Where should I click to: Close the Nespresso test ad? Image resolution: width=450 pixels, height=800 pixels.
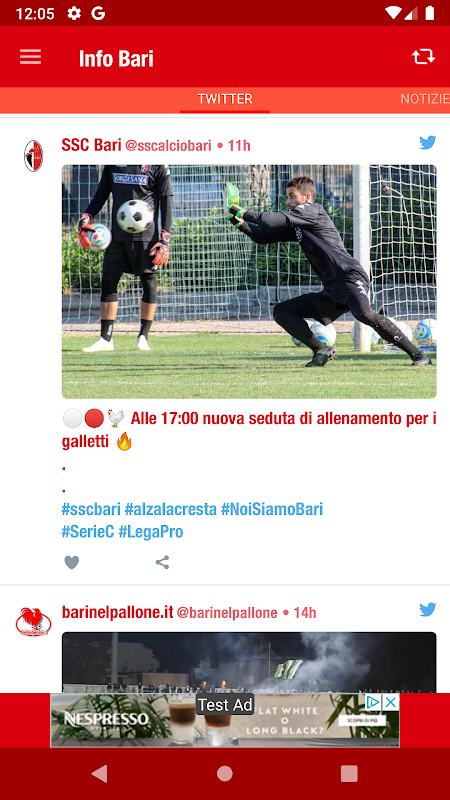(x=391, y=702)
